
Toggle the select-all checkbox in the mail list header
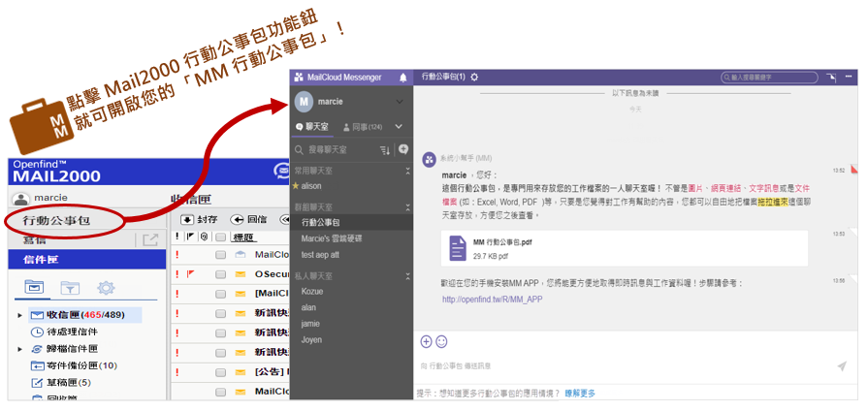tap(221, 237)
